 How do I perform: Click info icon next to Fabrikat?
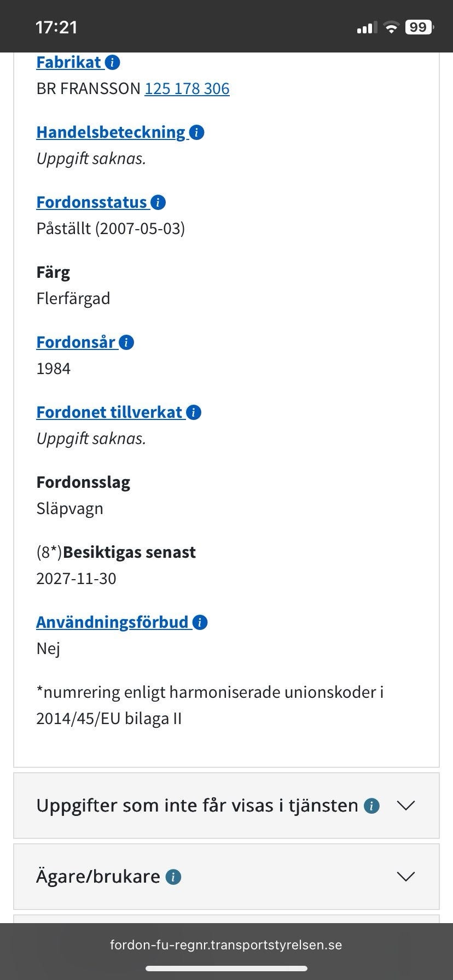[x=112, y=62]
